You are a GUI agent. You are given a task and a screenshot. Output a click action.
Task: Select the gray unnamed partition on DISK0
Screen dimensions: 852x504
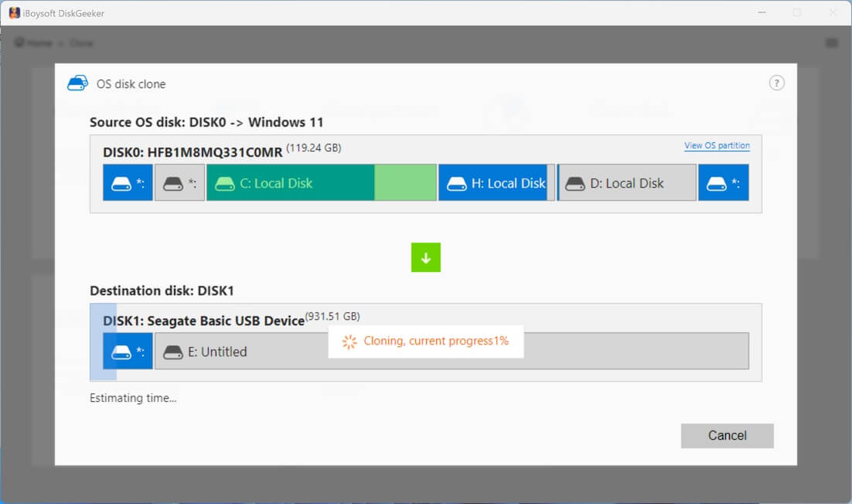click(180, 183)
